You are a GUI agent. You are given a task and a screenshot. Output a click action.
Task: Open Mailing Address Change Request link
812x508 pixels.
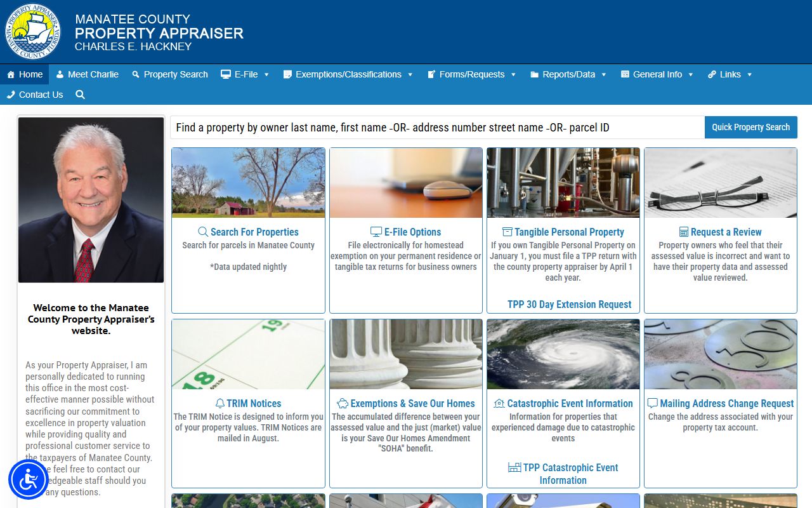pos(727,403)
